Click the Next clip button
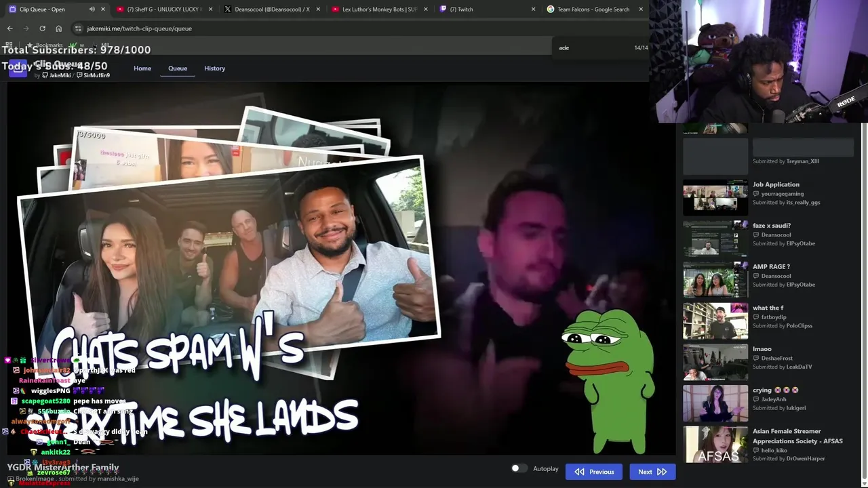 [x=652, y=472]
